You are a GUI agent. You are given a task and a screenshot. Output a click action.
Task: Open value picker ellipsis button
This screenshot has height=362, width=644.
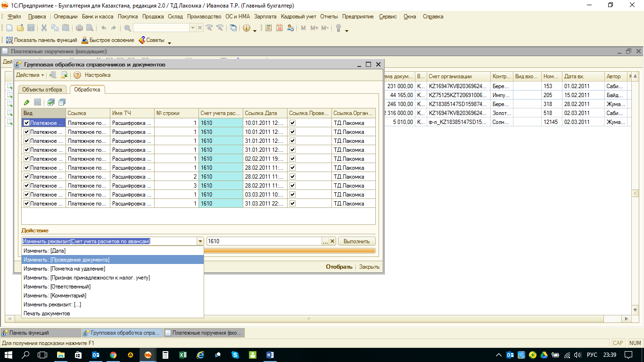click(325, 241)
